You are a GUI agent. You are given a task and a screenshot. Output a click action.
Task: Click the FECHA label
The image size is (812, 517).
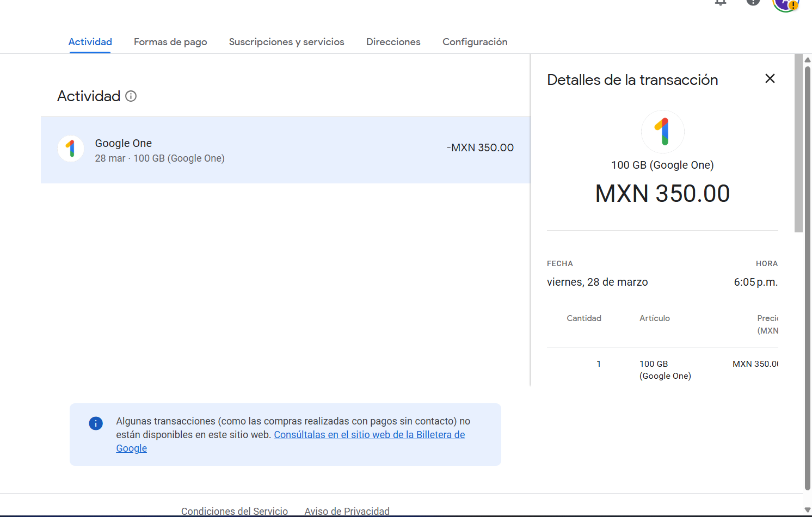click(560, 263)
